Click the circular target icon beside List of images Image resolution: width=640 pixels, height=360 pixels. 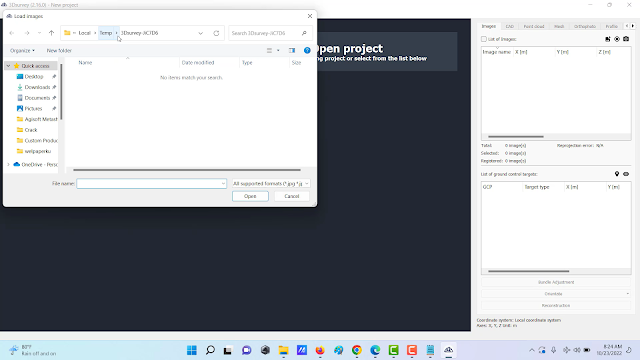pyautogui.click(x=617, y=39)
